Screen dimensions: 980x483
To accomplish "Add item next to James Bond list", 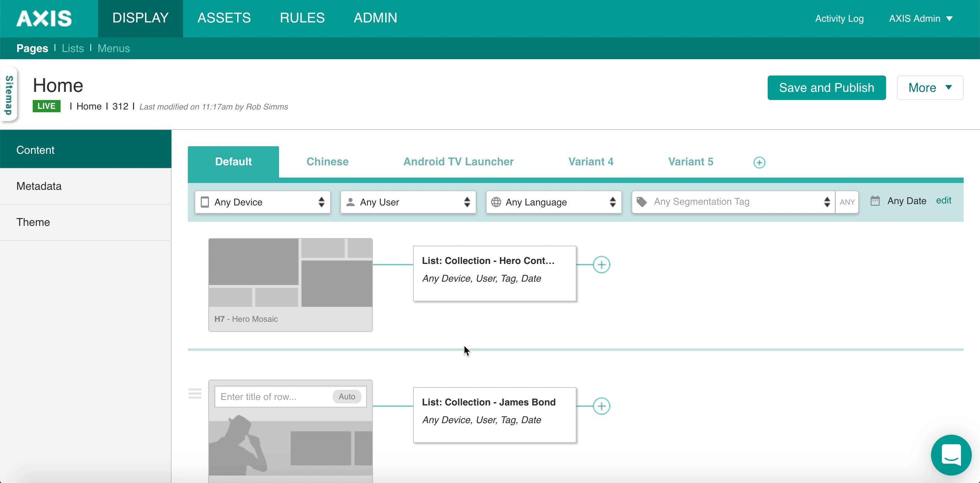I will [x=602, y=406].
